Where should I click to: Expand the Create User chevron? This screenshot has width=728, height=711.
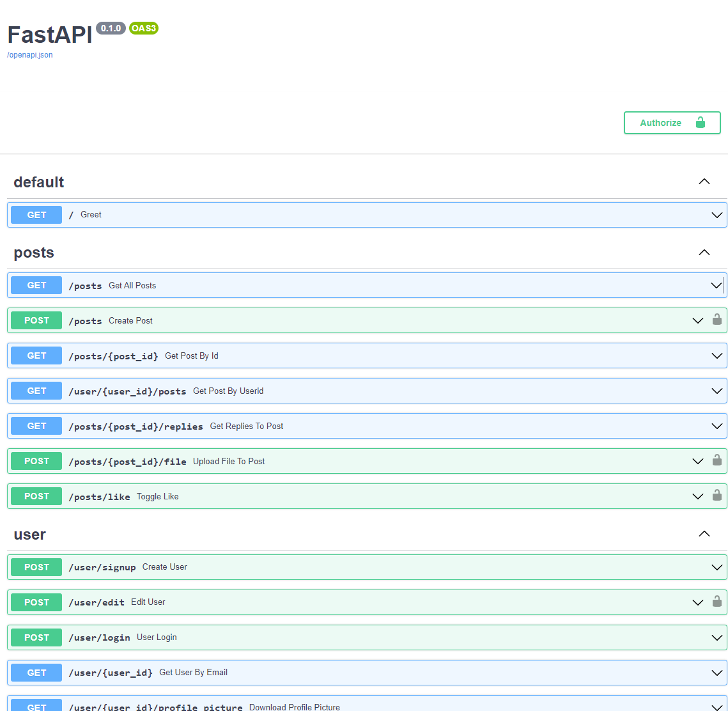click(x=717, y=567)
